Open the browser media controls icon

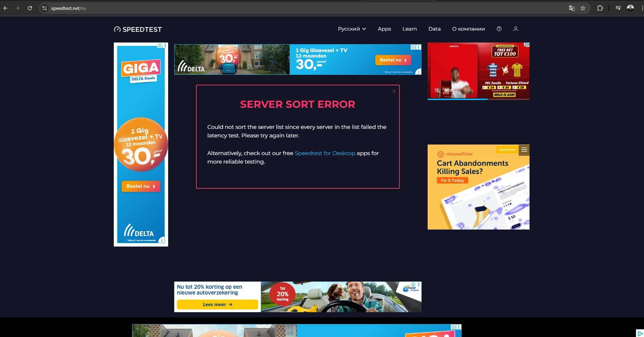pos(618,8)
